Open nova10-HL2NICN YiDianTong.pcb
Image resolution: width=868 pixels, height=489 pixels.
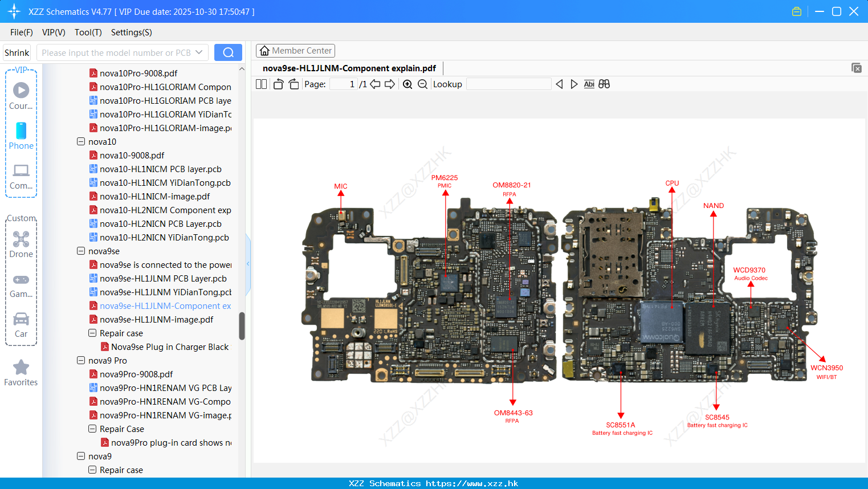pyautogui.click(x=164, y=237)
